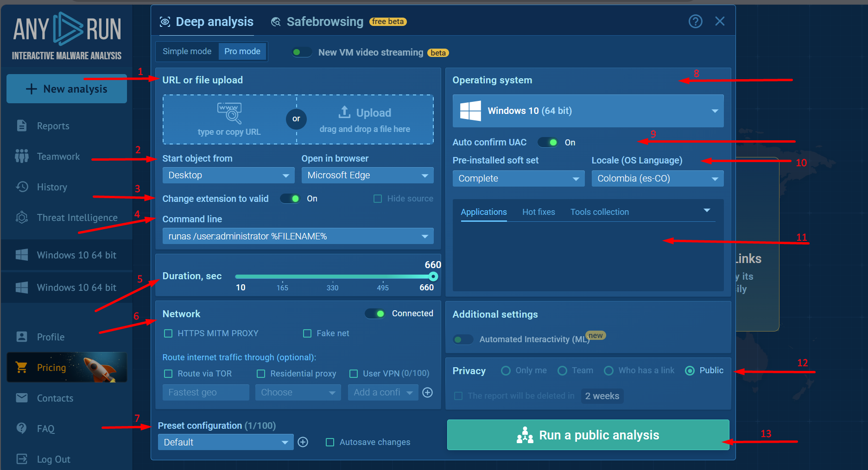Click the Contacts envelope icon
Viewport: 868px width, 470px height.
pyautogui.click(x=22, y=398)
